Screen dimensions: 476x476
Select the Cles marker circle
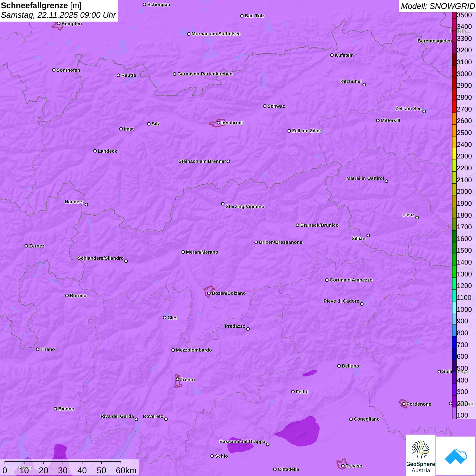point(165,318)
